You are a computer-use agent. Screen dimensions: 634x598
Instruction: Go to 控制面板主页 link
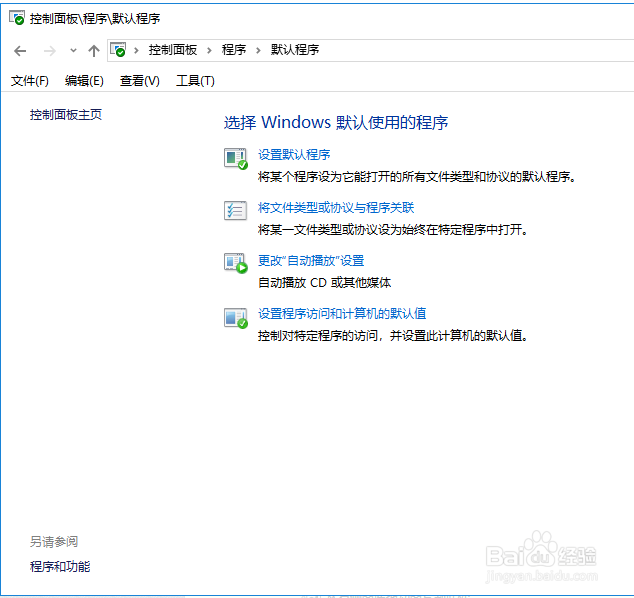tap(66, 115)
